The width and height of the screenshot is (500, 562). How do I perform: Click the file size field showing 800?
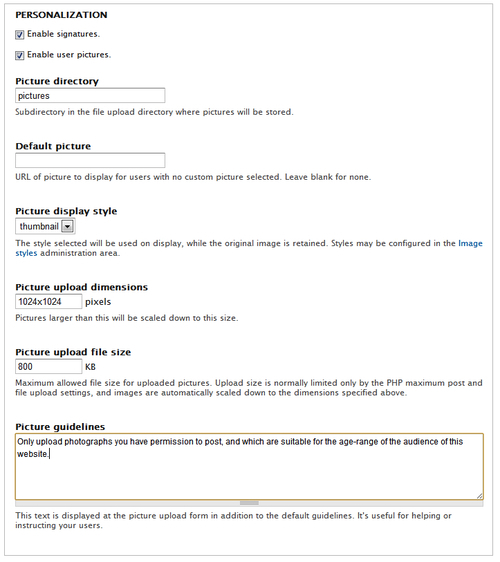point(48,367)
